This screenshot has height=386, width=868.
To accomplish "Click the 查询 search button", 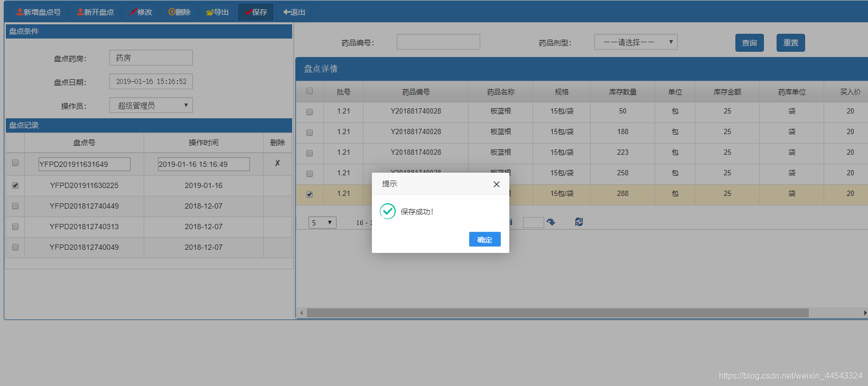I will coord(750,43).
